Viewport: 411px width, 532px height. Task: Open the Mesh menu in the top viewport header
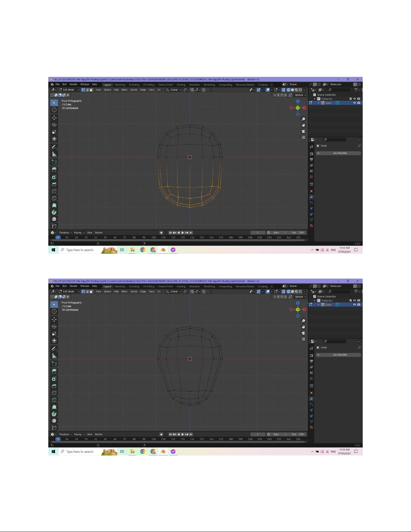pos(124,90)
